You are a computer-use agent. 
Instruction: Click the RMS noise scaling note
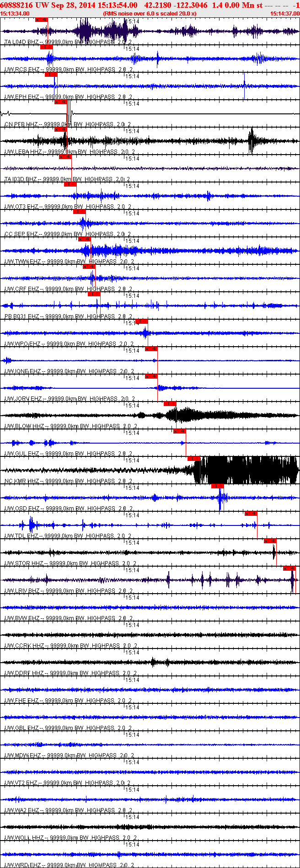(150, 13)
